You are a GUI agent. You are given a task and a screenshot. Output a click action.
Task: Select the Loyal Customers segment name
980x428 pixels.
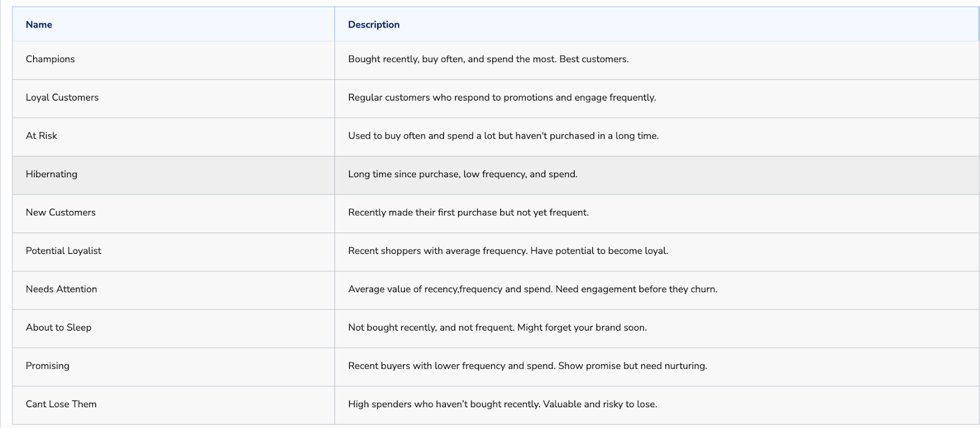[x=62, y=97]
